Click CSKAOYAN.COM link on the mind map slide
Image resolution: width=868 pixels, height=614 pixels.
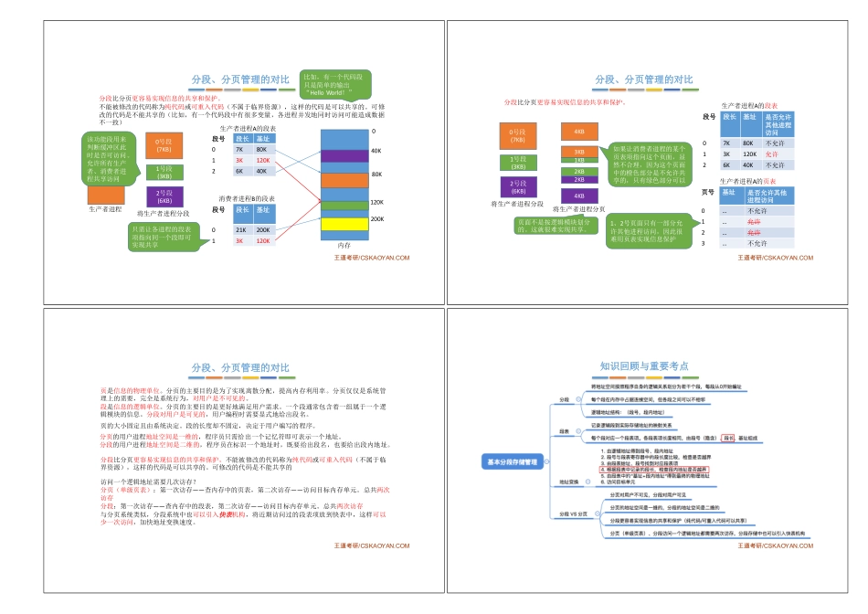click(774, 545)
